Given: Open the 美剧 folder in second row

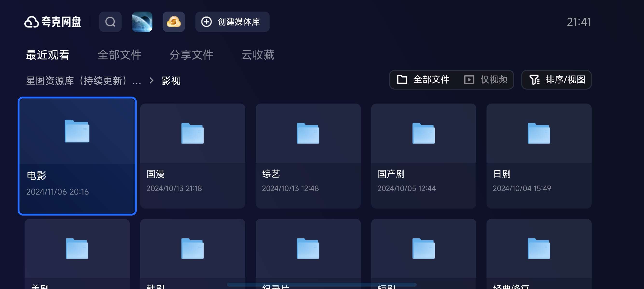Looking at the screenshot, I should [77, 254].
